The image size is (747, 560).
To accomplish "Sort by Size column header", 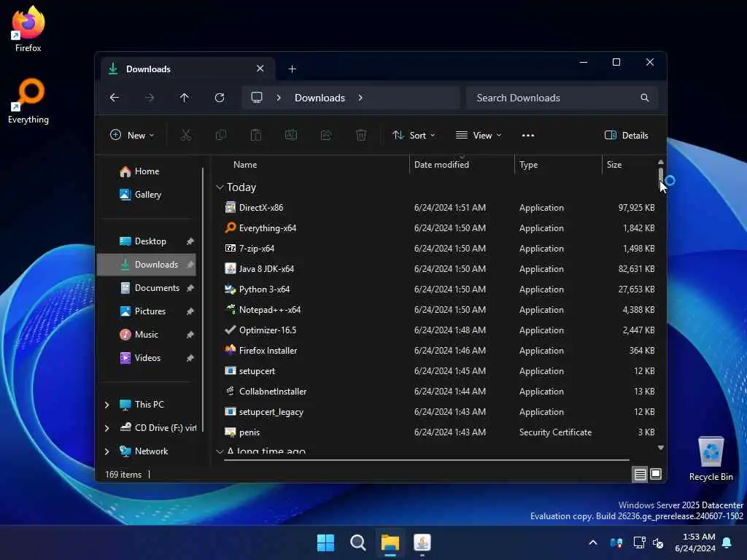I will coord(614,165).
